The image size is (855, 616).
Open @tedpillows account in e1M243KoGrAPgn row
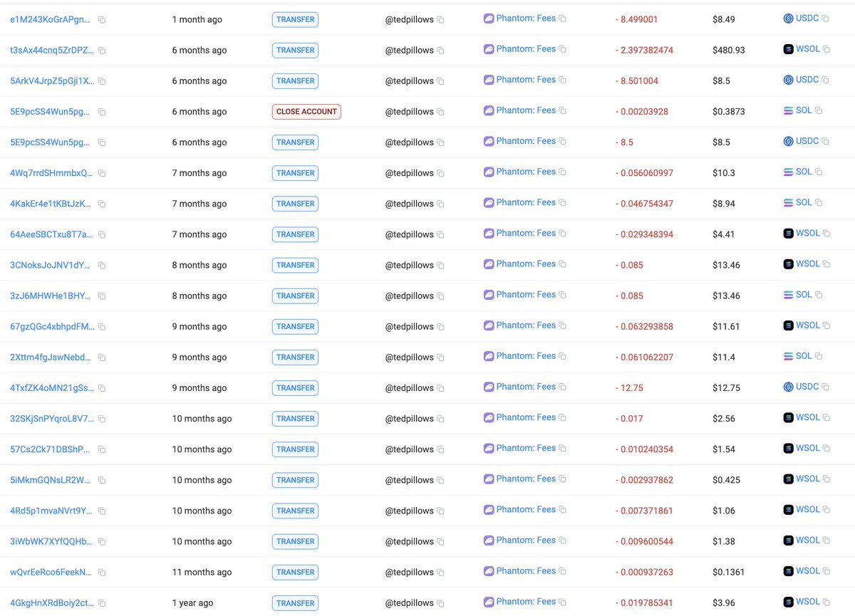click(409, 20)
